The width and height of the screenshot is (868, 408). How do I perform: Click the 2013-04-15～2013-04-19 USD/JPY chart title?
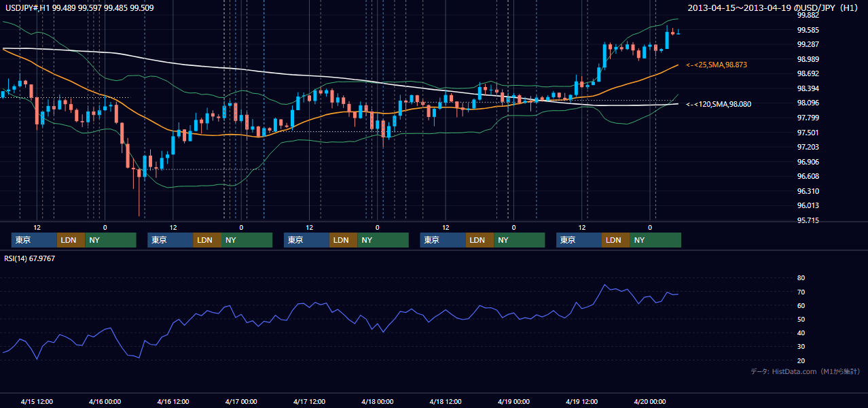pyautogui.click(x=774, y=8)
